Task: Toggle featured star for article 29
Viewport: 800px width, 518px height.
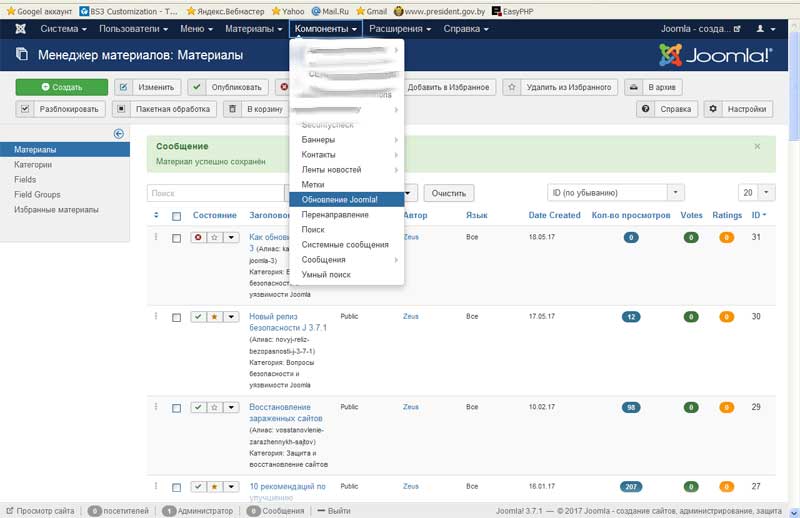Action: [215, 407]
